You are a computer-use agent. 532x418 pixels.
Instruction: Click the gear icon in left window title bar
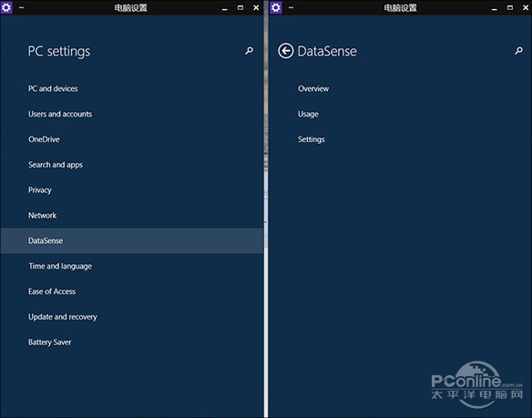6,7
